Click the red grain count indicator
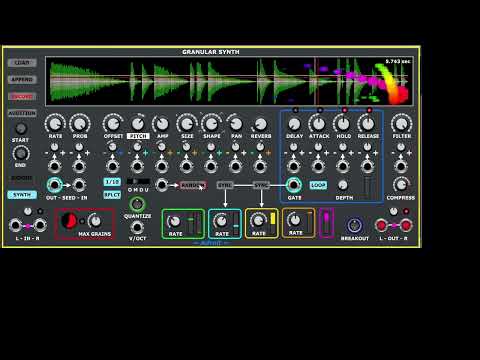This screenshot has height=360, width=480. tap(69, 221)
